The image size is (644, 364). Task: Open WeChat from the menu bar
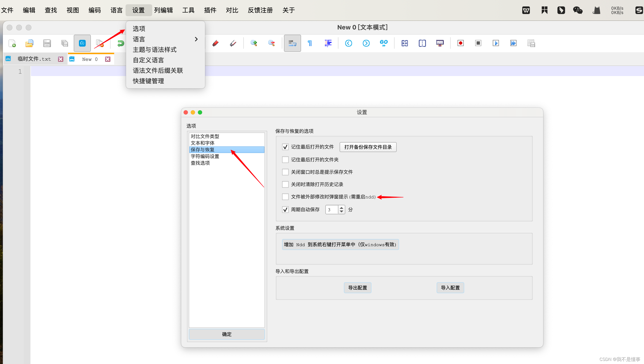click(x=577, y=10)
